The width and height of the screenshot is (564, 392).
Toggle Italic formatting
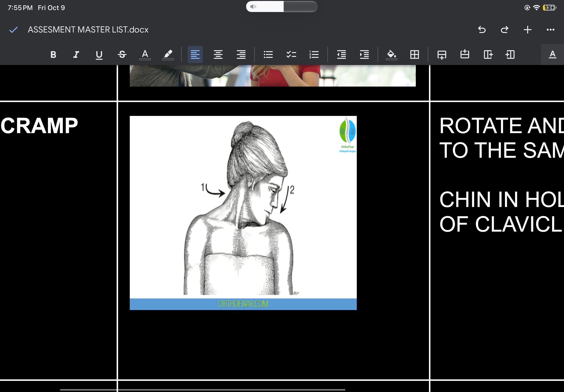pyautogui.click(x=76, y=54)
